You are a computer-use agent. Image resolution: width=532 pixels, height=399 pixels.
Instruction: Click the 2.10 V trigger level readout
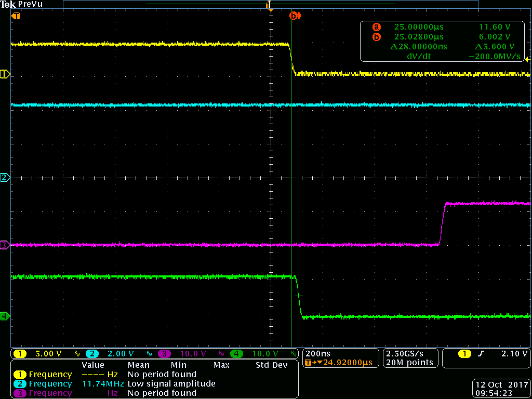(x=514, y=353)
